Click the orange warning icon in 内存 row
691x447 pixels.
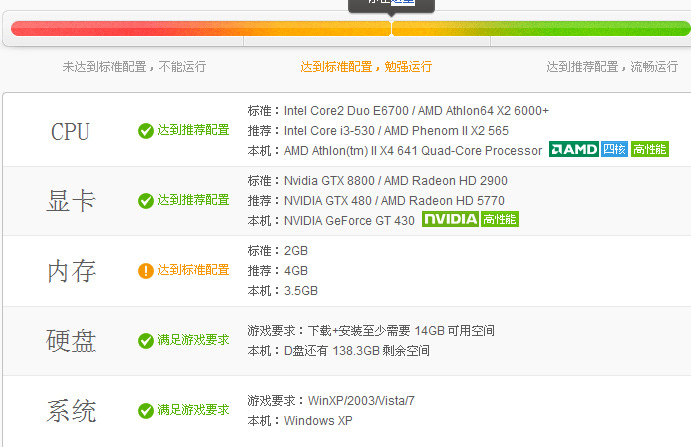click(146, 271)
